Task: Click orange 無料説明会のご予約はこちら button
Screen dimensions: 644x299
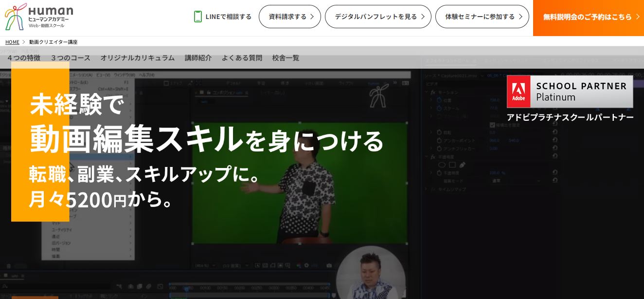Action: [589, 18]
